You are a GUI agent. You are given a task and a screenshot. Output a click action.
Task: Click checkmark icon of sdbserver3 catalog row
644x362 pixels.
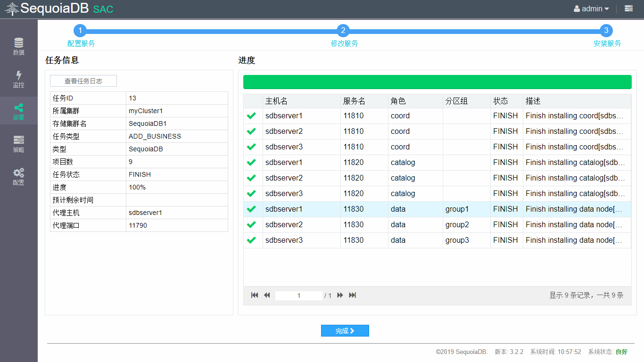[251, 193]
